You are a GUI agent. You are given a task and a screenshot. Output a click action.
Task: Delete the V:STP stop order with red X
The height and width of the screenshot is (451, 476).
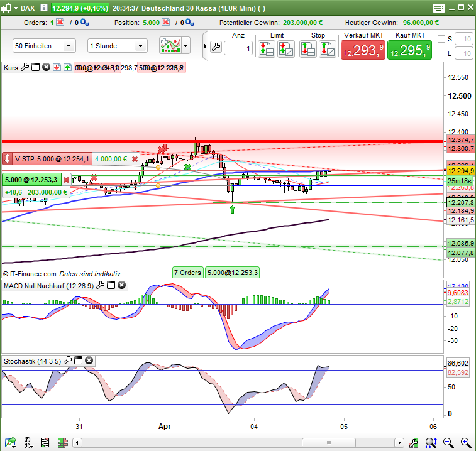(x=135, y=159)
